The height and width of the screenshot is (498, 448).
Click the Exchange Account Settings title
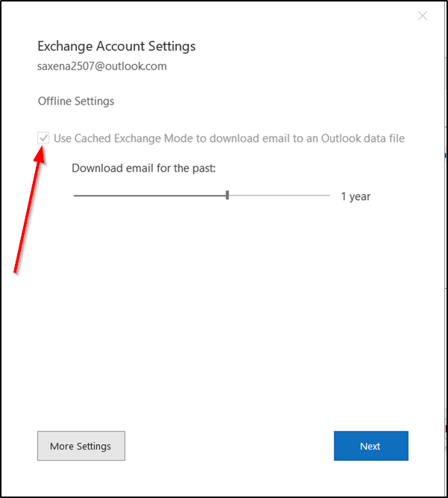116,46
